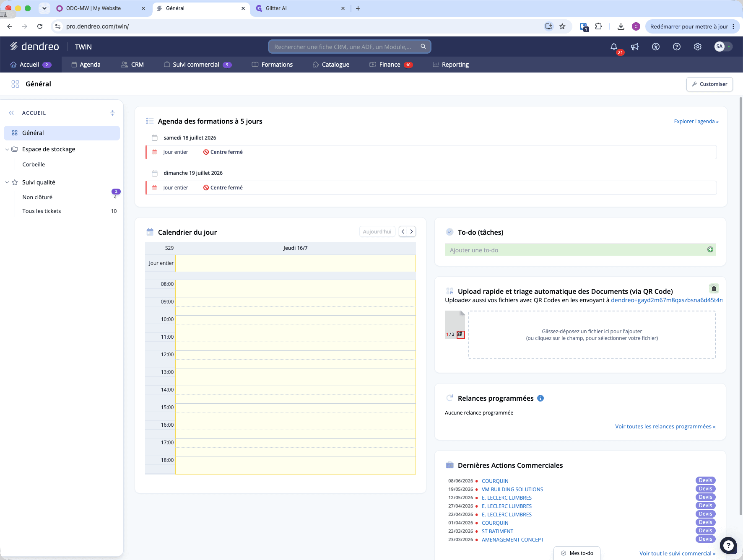Collapse sidebar with double chevron icon

(11, 113)
